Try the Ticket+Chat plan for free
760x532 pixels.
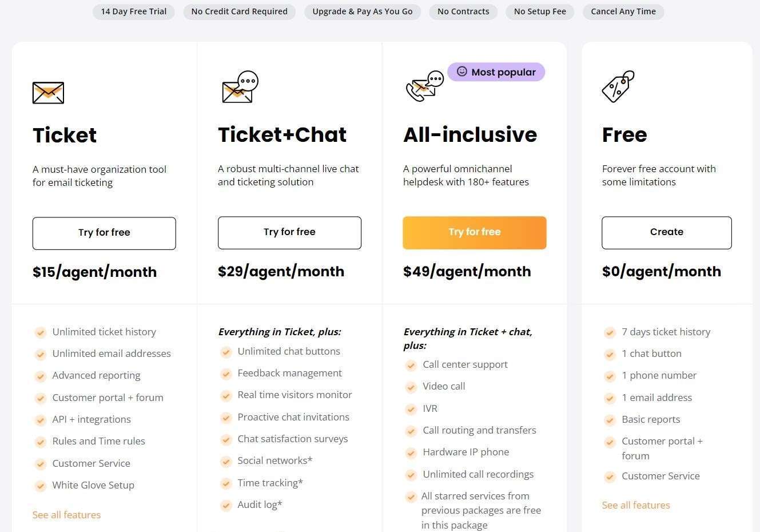[x=289, y=232]
